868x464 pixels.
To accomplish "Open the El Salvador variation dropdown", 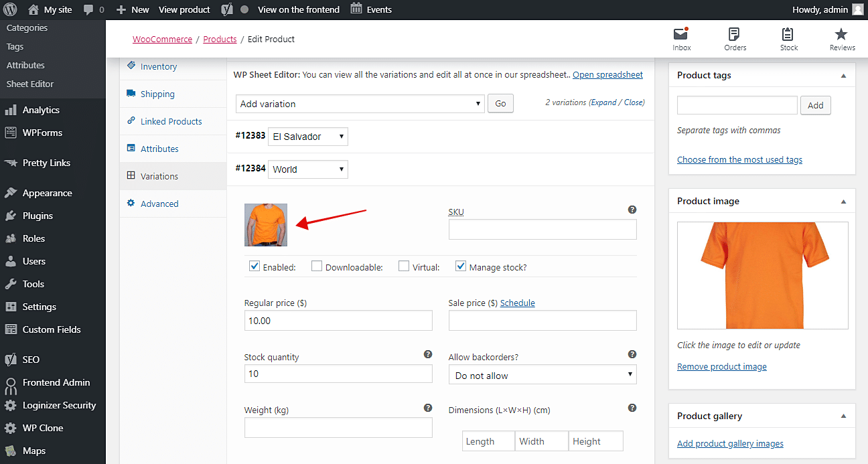I will [x=307, y=137].
